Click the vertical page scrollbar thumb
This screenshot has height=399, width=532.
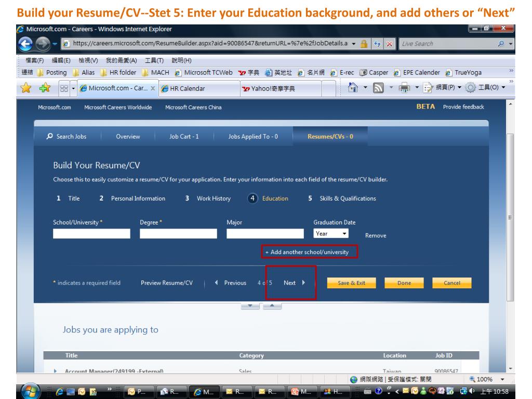pos(510,217)
